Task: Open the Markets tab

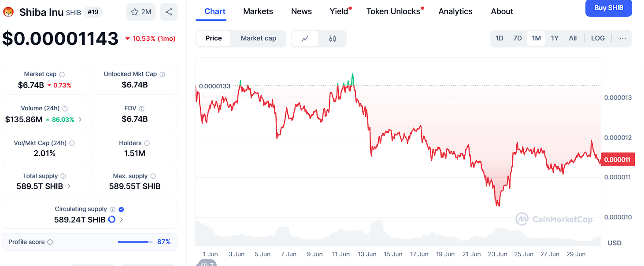Action: [258, 11]
